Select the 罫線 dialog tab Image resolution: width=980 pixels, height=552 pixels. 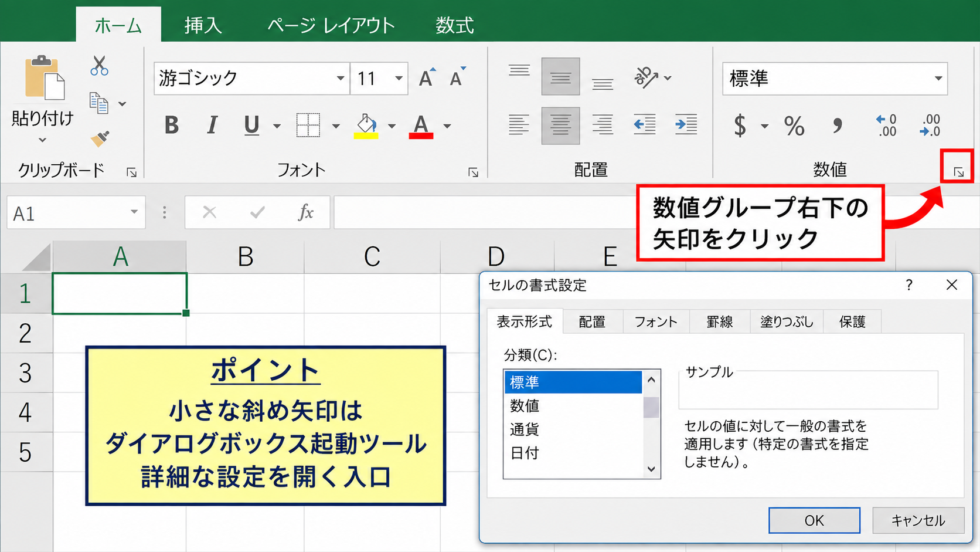(x=720, y=321)
